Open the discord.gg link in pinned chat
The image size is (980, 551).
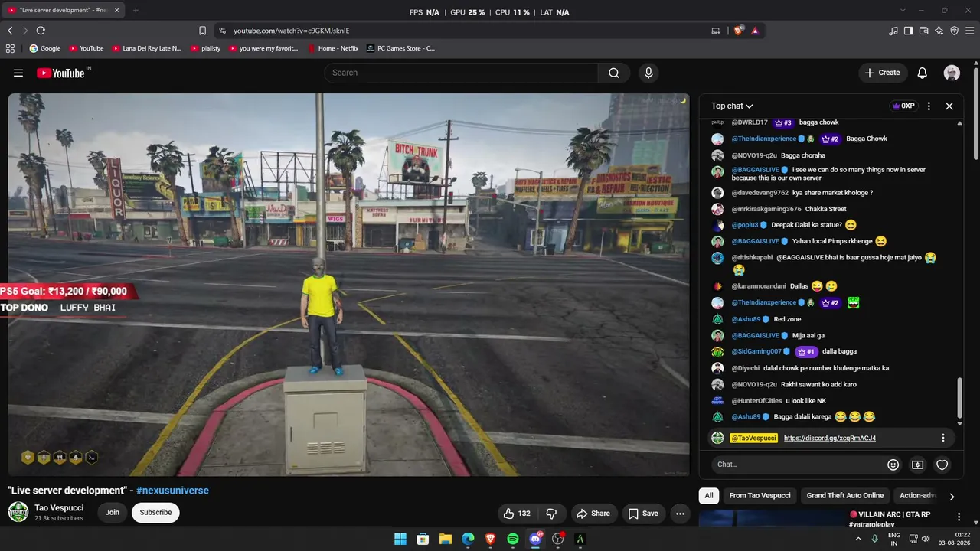click(830, 438)
